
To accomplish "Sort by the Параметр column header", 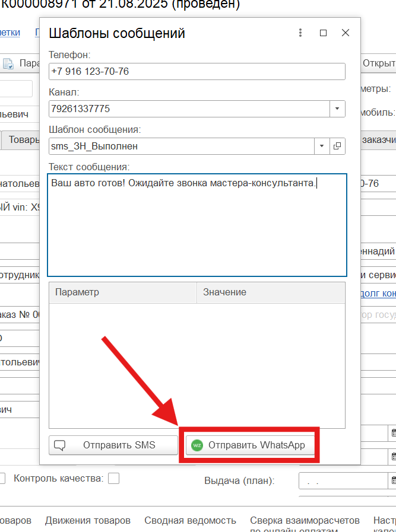I will pos(123,292).
